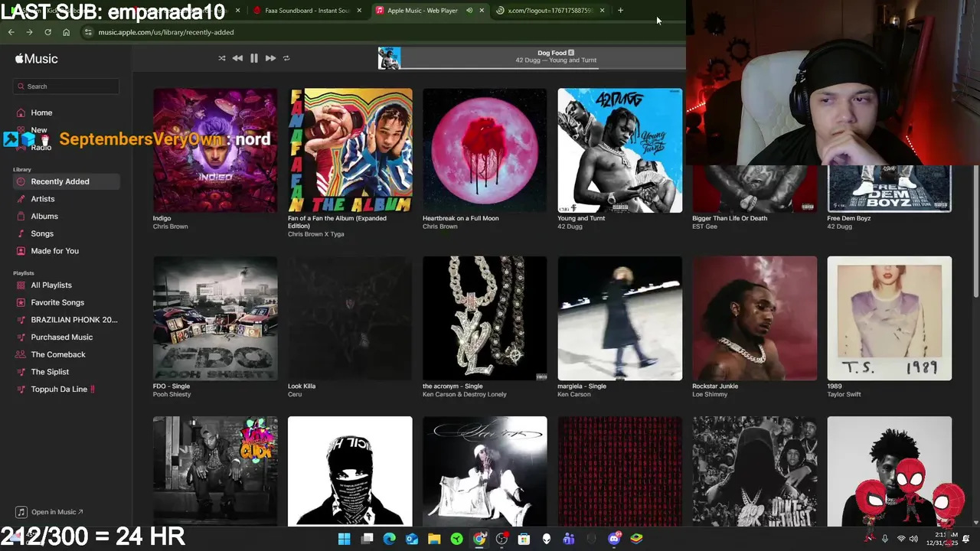Skip back to the previous track

pyautogui.click(x=237, y=58)
